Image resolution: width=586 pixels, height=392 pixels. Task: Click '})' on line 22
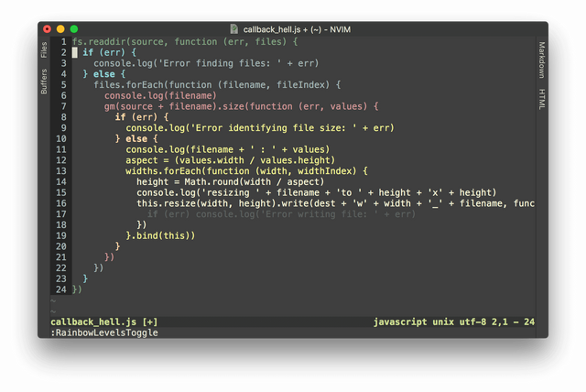[98, 268]
